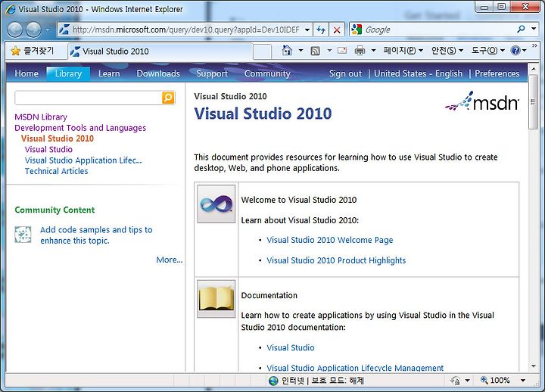
Task: Open the RSS feeds dropdown arrow
Action: pos(329,51)
